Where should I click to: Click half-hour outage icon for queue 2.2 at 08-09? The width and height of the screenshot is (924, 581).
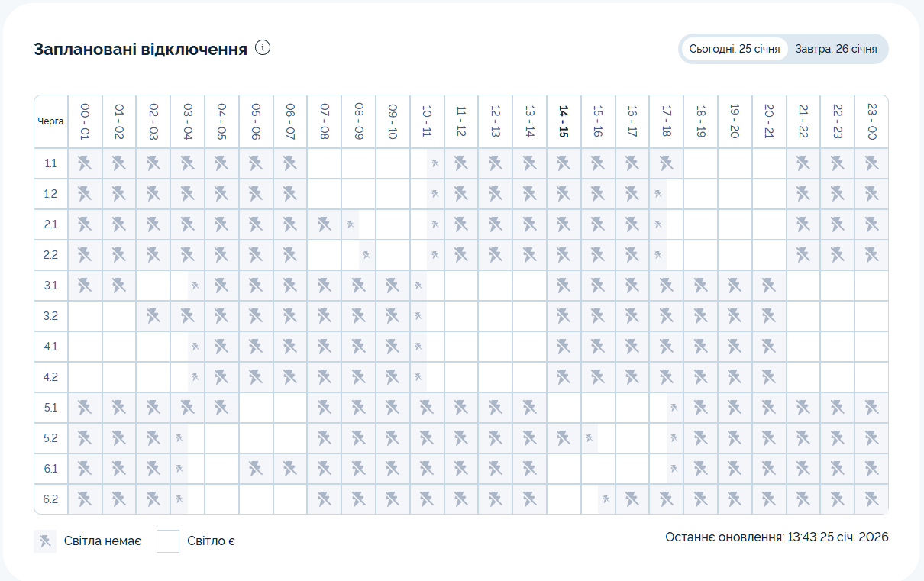pyautogui.click(x=367, y=255)
